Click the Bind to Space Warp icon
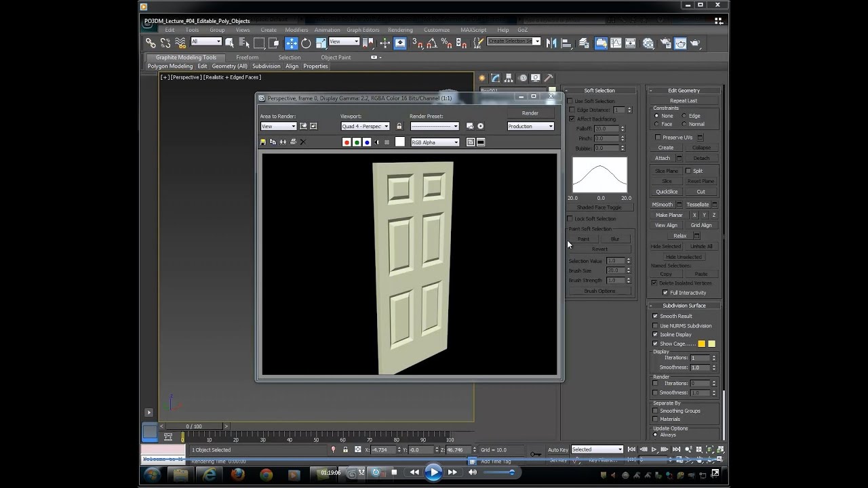The width and height of the screenshot is (868, 488). tap(180, 43)
